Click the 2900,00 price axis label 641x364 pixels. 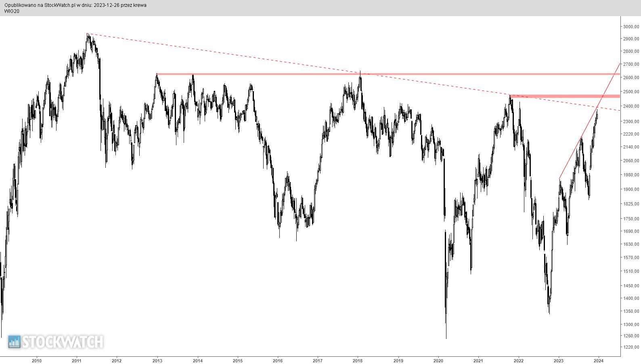pos(631,39)
